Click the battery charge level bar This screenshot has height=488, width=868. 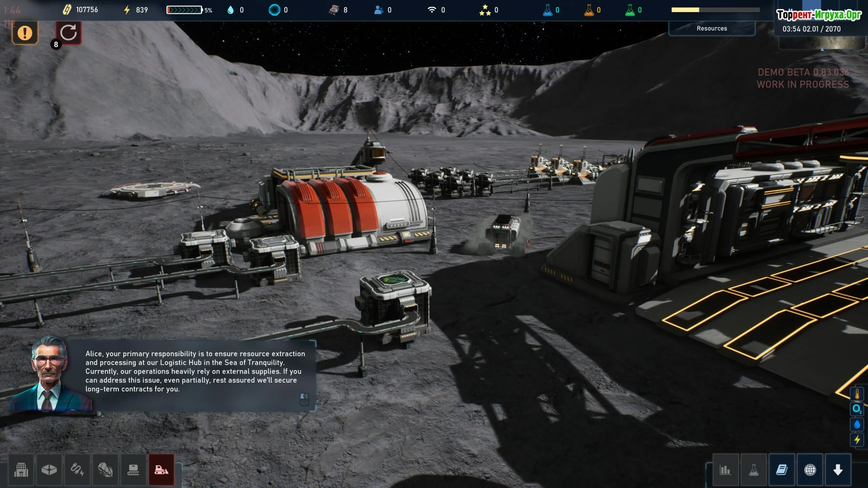[184, 10]
